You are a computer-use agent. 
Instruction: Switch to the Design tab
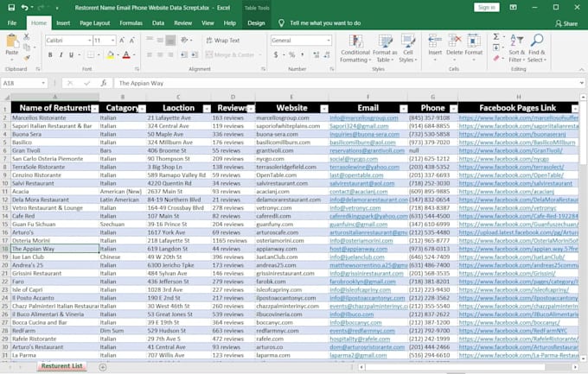(x=256, y=23)
